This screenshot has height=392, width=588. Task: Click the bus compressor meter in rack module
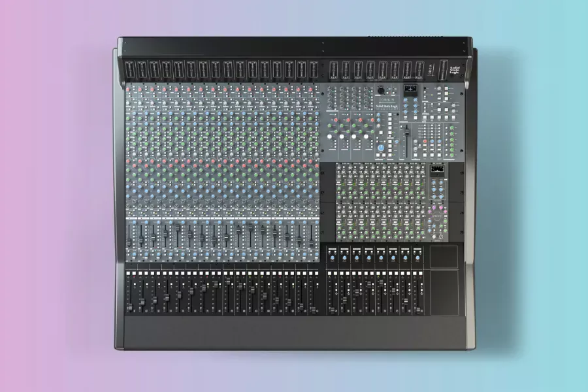(x=437, y=169)
